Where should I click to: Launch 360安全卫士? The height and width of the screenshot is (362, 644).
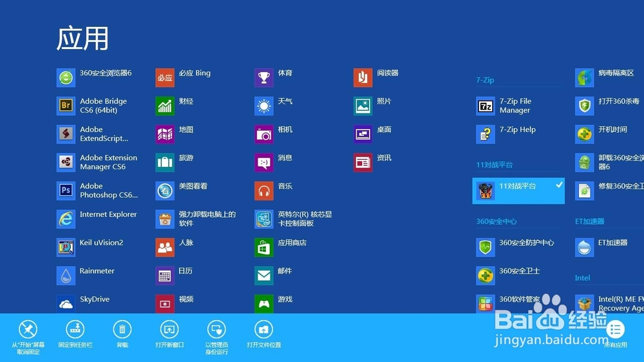coord(486,276)
